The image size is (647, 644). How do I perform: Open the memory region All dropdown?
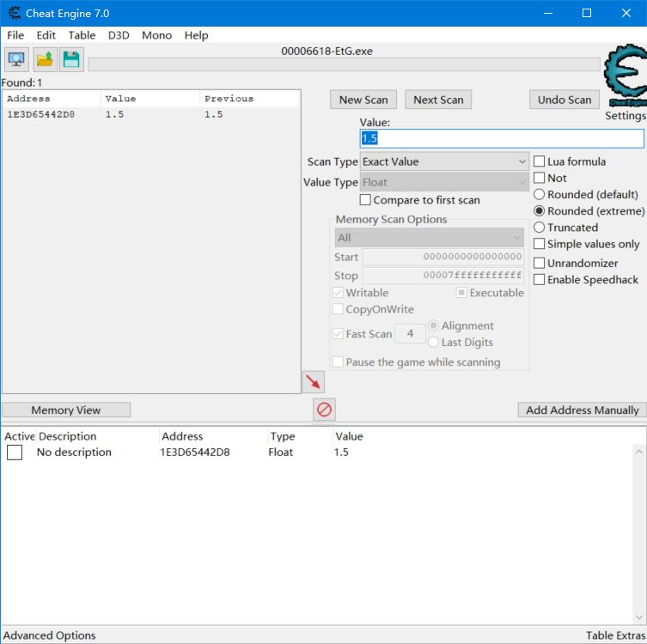point(429,238)
